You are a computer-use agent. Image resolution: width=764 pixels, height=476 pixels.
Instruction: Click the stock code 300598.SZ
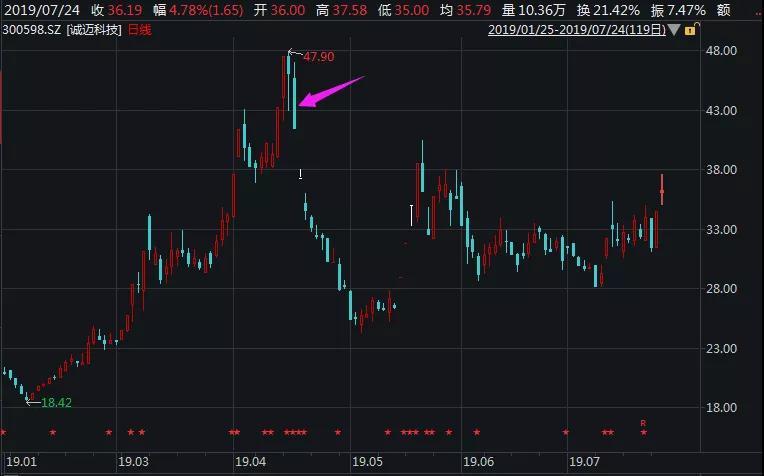pyautogui.click(x=32, y=30)
